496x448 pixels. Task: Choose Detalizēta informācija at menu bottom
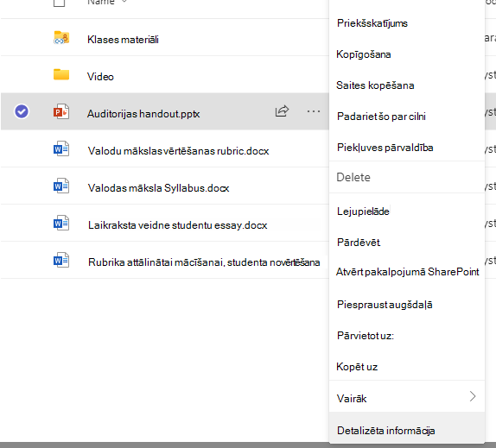(386, 431)
